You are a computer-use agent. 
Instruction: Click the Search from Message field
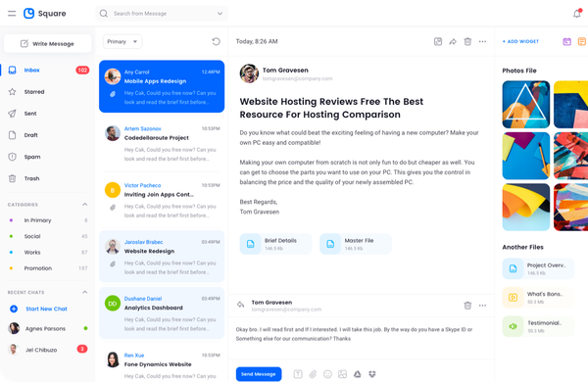coord(162,14)
